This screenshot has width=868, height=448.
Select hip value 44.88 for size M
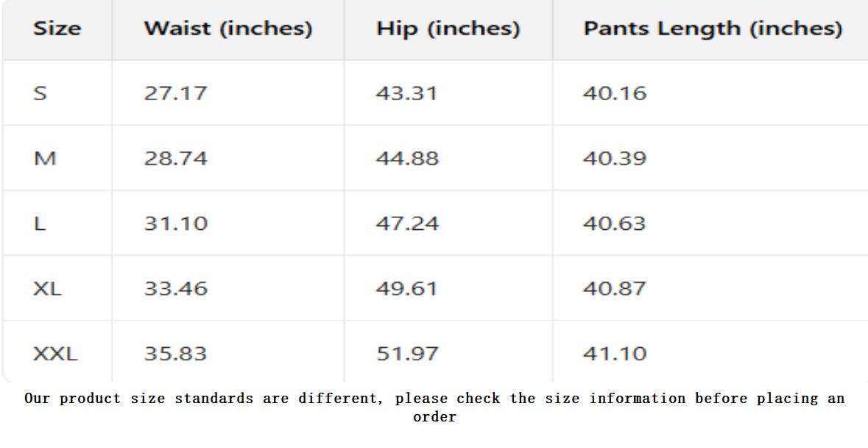point(407,158)
